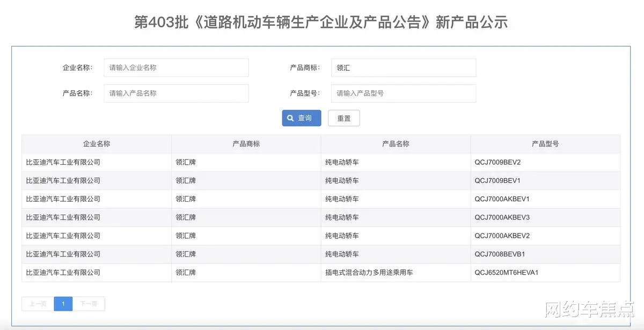Viewport: 644px width, 330px height.
Task: Go to next page 下一页
Action: (89, 304)
